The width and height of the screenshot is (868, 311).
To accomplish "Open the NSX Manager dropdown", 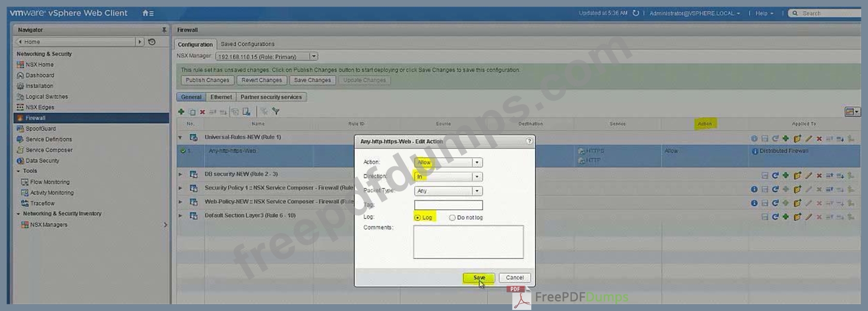I will point(313,56).
